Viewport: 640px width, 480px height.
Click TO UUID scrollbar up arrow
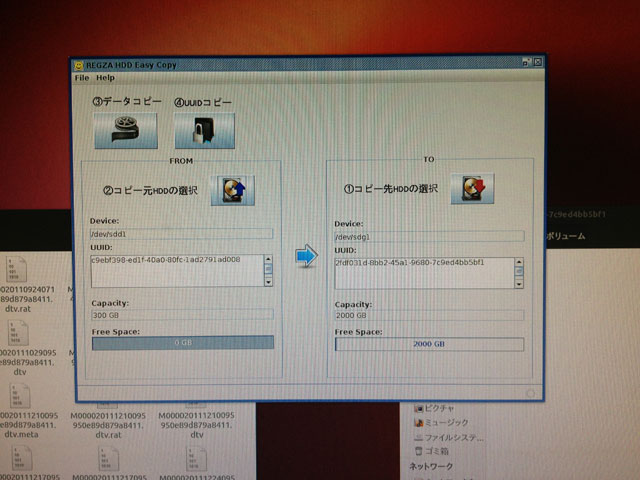tap(519, 262)
